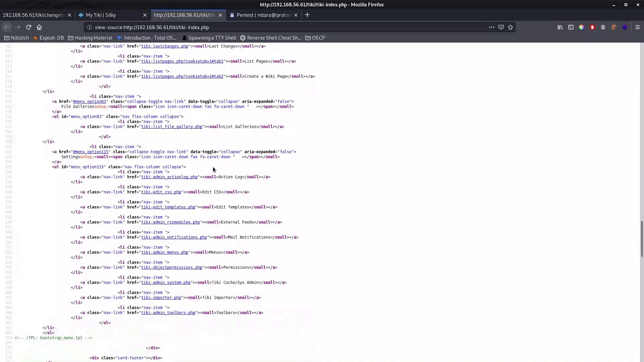Viewport: 644px width, 362px height.
Task: Follow the tiki-lastchanges.php link
Action: [x=165, y=46]
